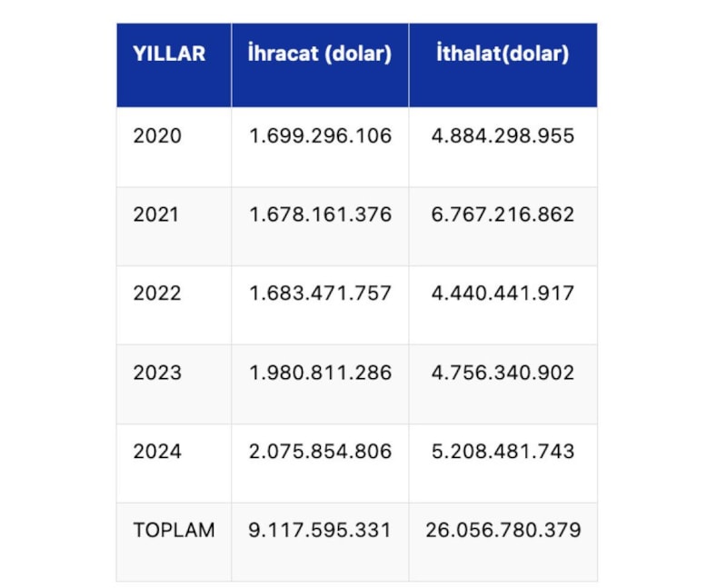The image size is (727, 588).
Task: Select the 2024 year cell
Action: coord(157,452)
